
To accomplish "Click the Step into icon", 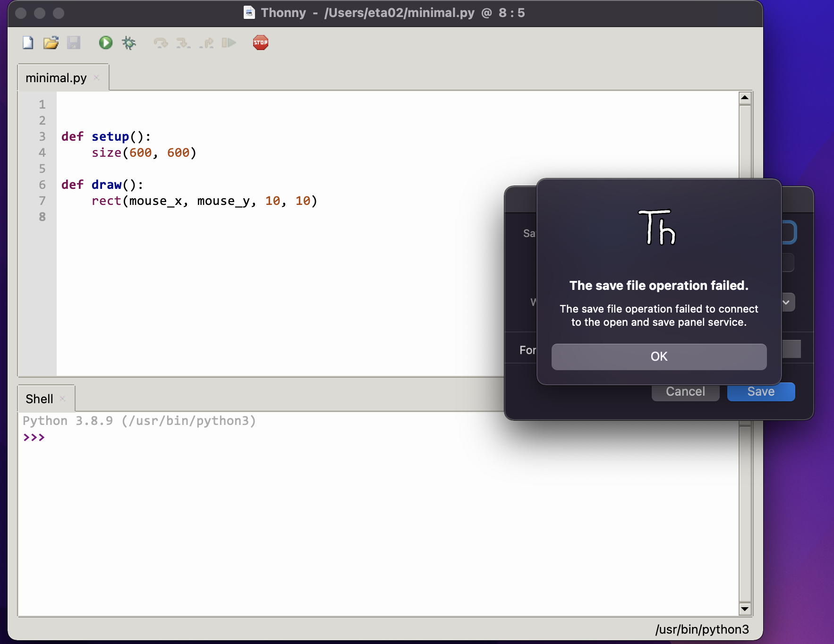I will 183,43.
